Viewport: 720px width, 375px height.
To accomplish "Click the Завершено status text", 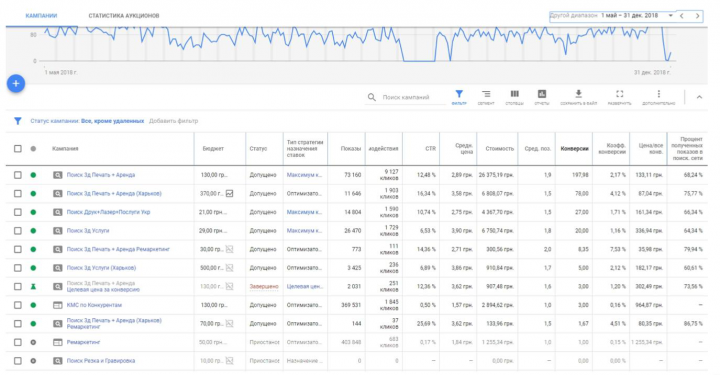I will (264, 286).
